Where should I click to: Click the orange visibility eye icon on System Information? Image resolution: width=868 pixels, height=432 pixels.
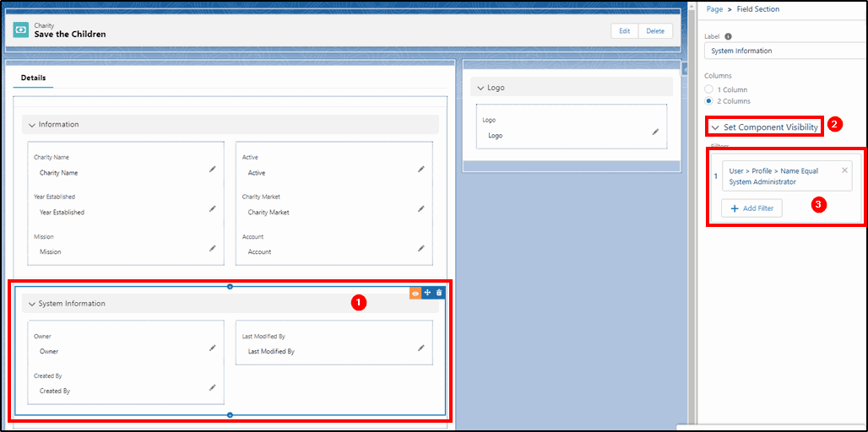[415, 293]
